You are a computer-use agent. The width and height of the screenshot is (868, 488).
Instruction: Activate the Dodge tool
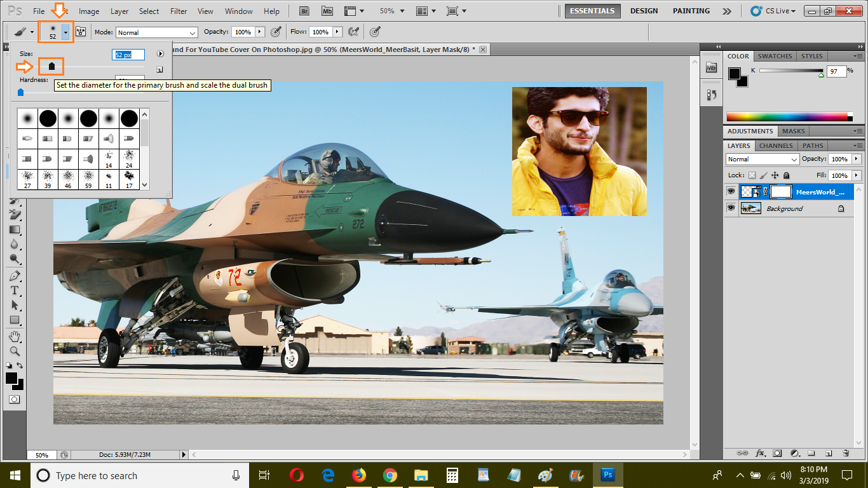tap(14, 259)
